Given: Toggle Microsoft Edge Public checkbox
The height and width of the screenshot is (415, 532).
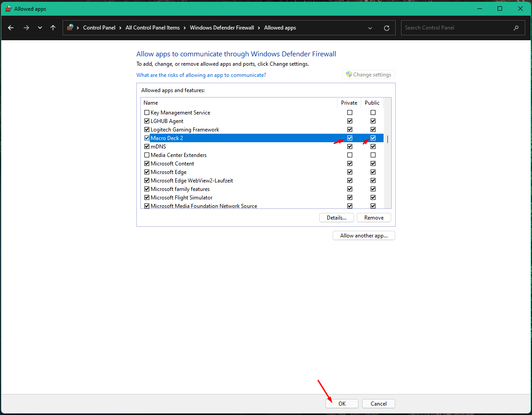Looking at the screenshot, I should [x=373, y=172].
